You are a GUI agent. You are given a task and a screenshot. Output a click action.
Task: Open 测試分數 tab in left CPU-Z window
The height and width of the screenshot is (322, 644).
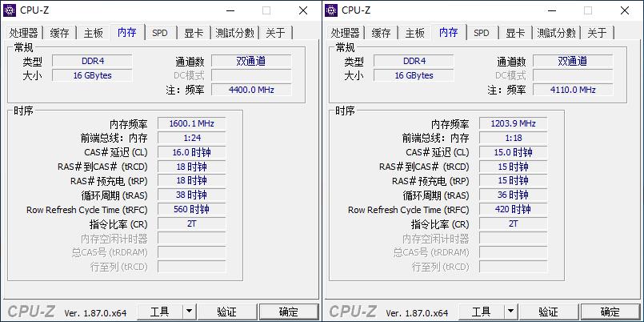coord(235,33)
